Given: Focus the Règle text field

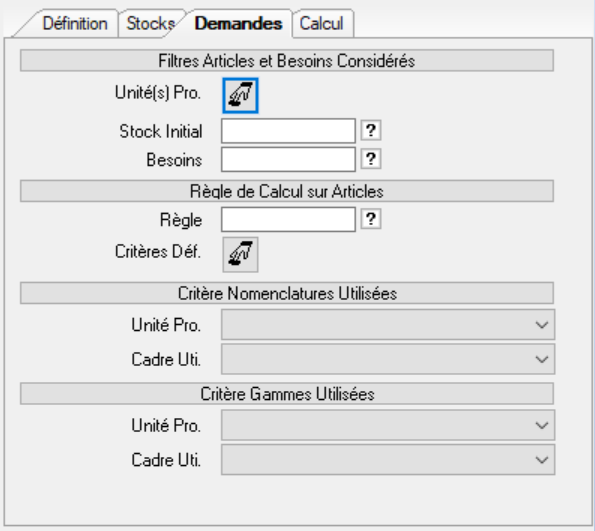Looking at the screenshot, I should point(288,219).
